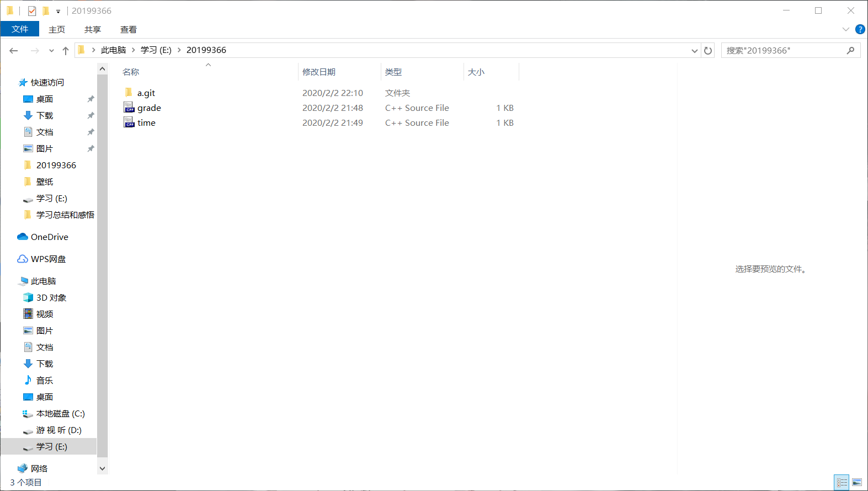Viewport: 868px width, 491px height.
Task: Open 3D 对象 under This PC
Action: pyautogui.click(x=51, y=298)
